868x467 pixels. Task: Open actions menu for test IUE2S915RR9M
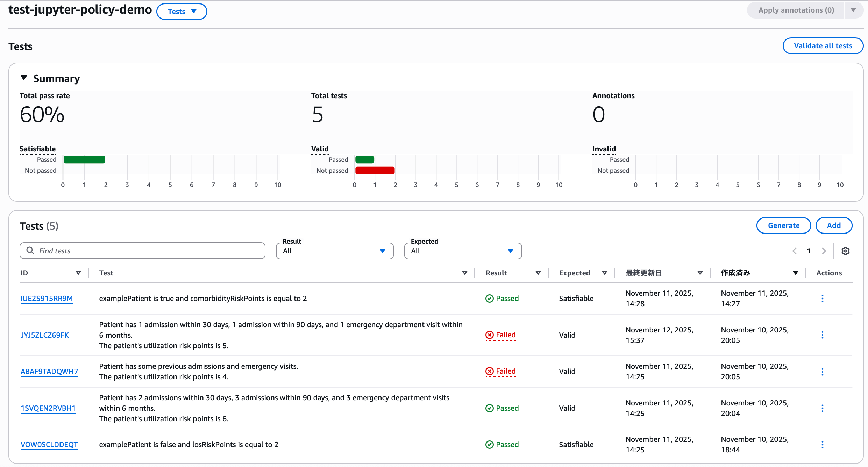pos(822,299)
